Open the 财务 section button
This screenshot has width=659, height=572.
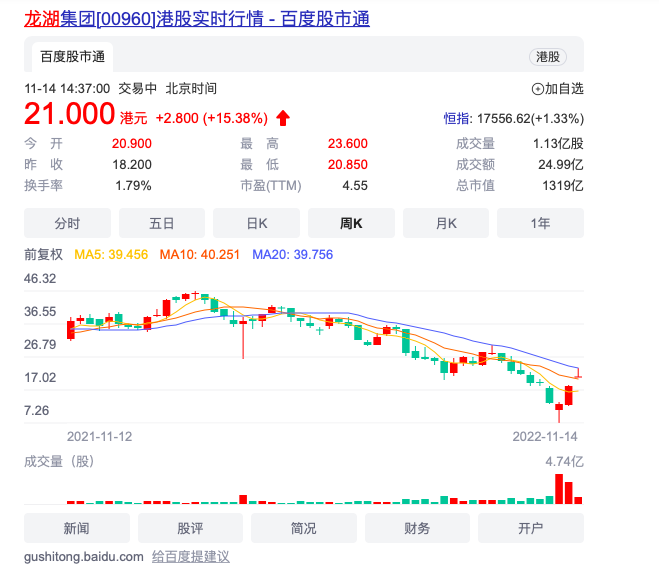click(x=417, y=528)
